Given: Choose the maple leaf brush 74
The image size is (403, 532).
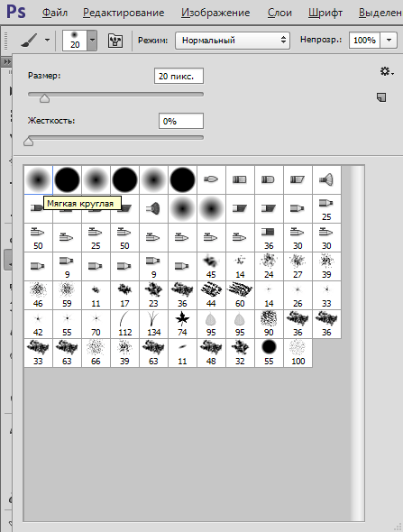Looking at the screenshot, I should (182, 324).
